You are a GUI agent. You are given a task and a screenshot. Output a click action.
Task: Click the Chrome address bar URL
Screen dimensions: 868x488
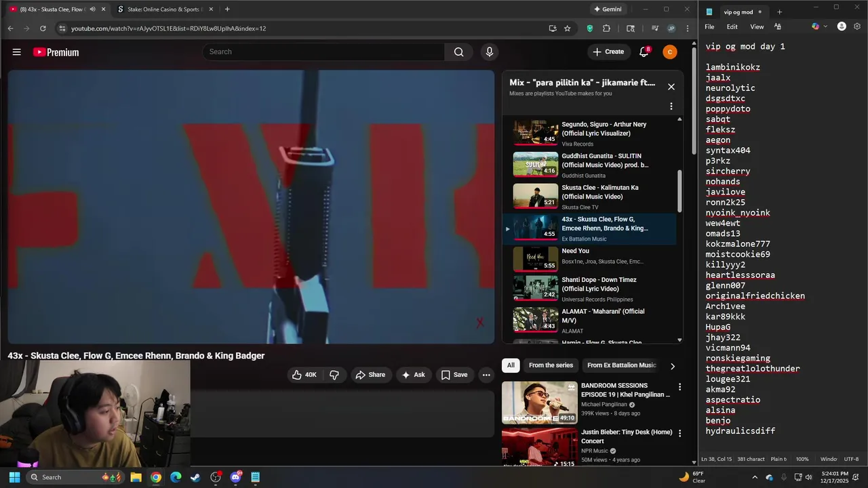168,28
